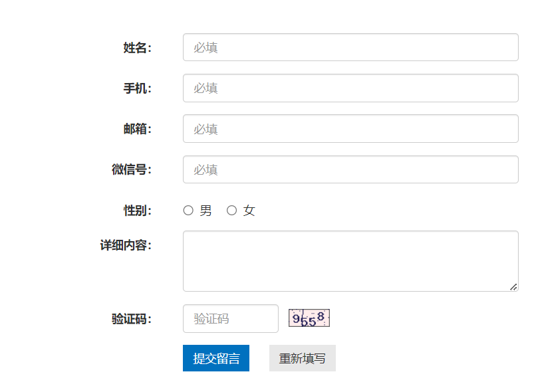
Task: Select the 微信号 WeChat ID input
Action: pos(350,169)
